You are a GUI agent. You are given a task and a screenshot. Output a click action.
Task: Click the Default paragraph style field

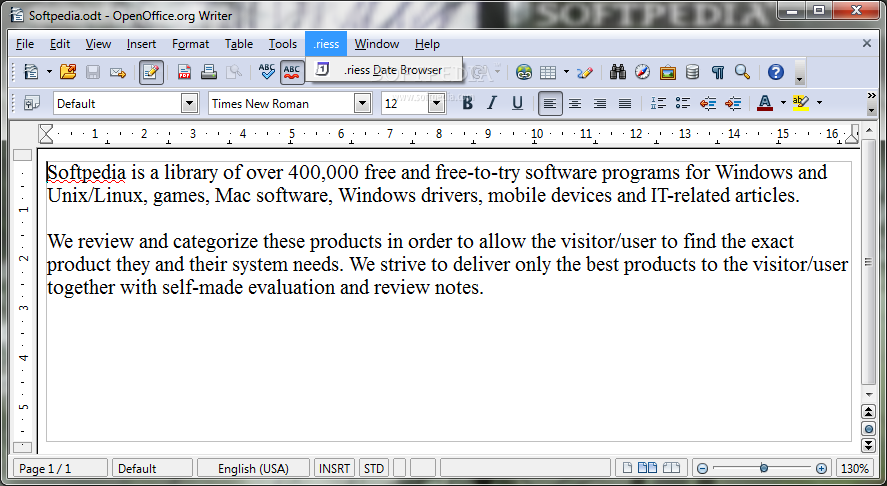click(x=118, y=104)
